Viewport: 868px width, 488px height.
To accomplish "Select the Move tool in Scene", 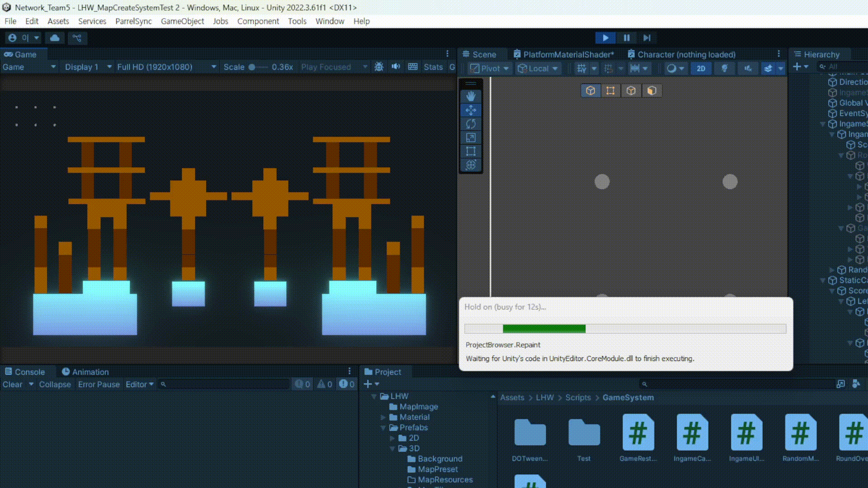I will coord(471,110).
